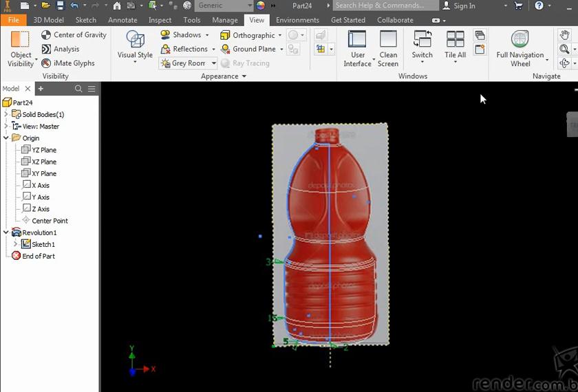Screen dimensions: 578x392
Task: Click the Tile All windows icon
Action: click(x=455, y=40)
